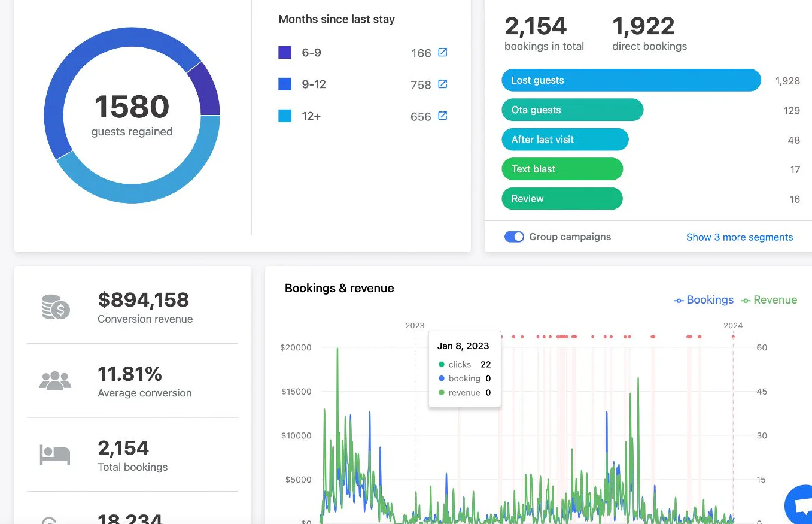
Task: Click the 6-9 legend color swatch
Action: 285,53
